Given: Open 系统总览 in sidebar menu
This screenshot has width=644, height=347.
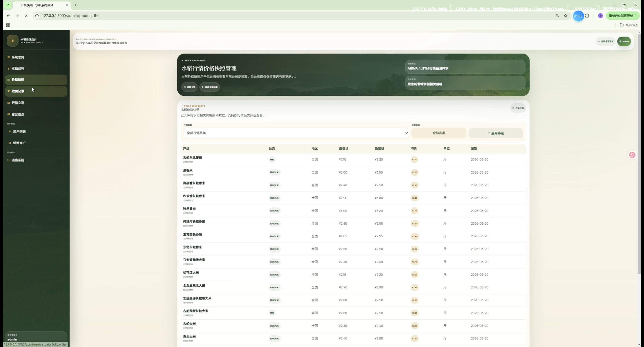Looking at the screenshot, I should coord(18,57).
